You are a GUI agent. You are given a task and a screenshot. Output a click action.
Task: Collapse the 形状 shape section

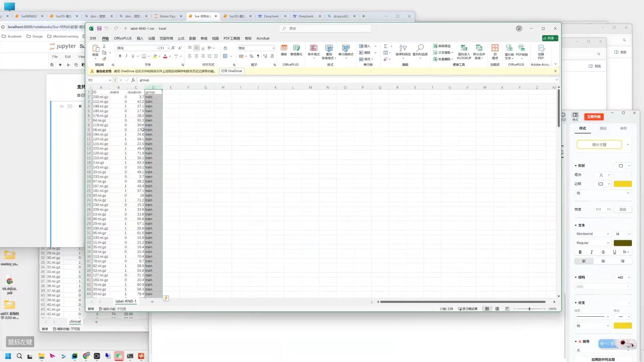point(576,166)
